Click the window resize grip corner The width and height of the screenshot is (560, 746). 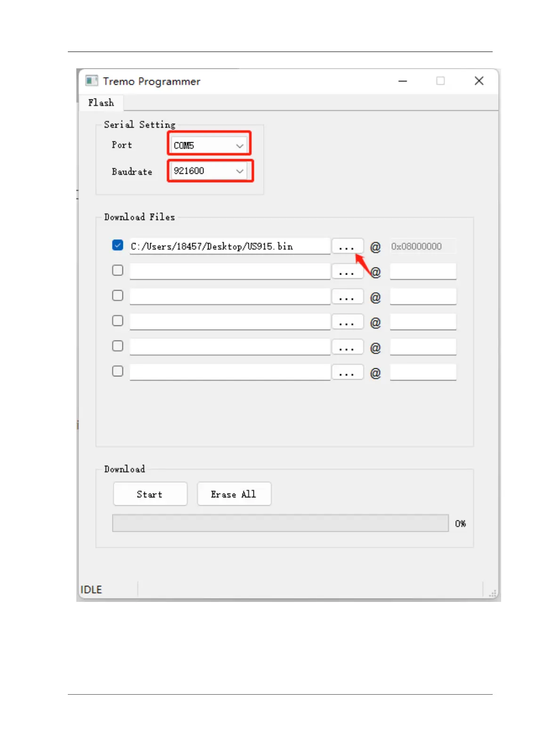coord(493,593)
